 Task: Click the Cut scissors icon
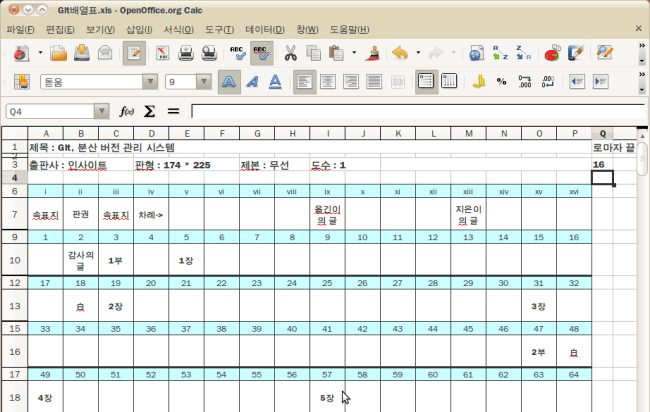pyautogui.click(x=290, y=52)
